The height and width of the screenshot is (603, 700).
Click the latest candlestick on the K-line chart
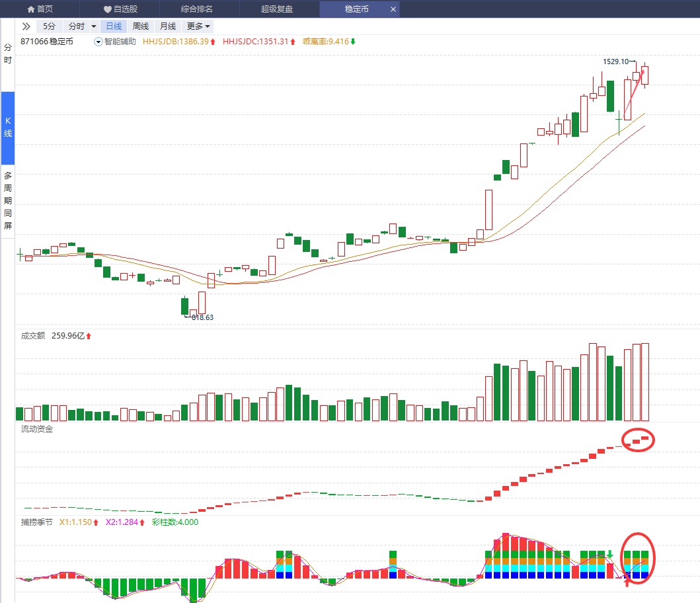click(644, 75)
